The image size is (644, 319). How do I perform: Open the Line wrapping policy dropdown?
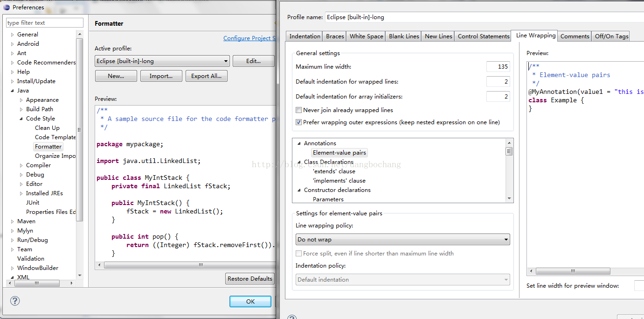[x=403, y=240]
